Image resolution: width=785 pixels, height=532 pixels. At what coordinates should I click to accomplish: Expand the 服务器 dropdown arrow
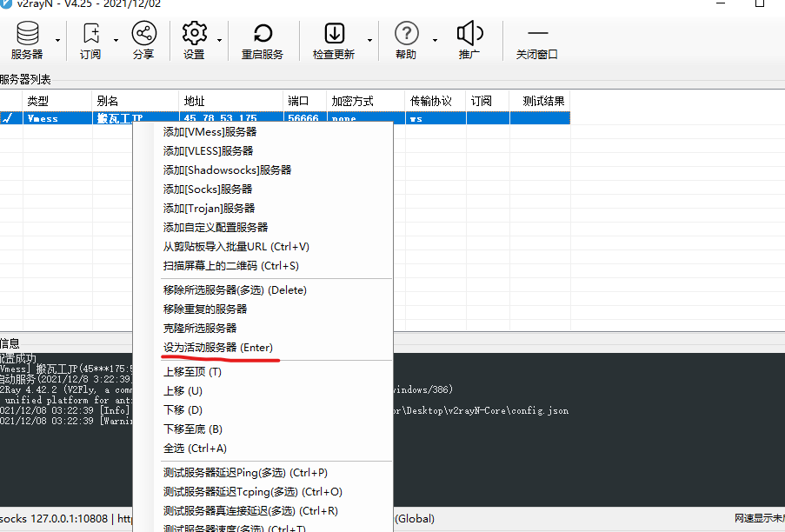[57, 40]
